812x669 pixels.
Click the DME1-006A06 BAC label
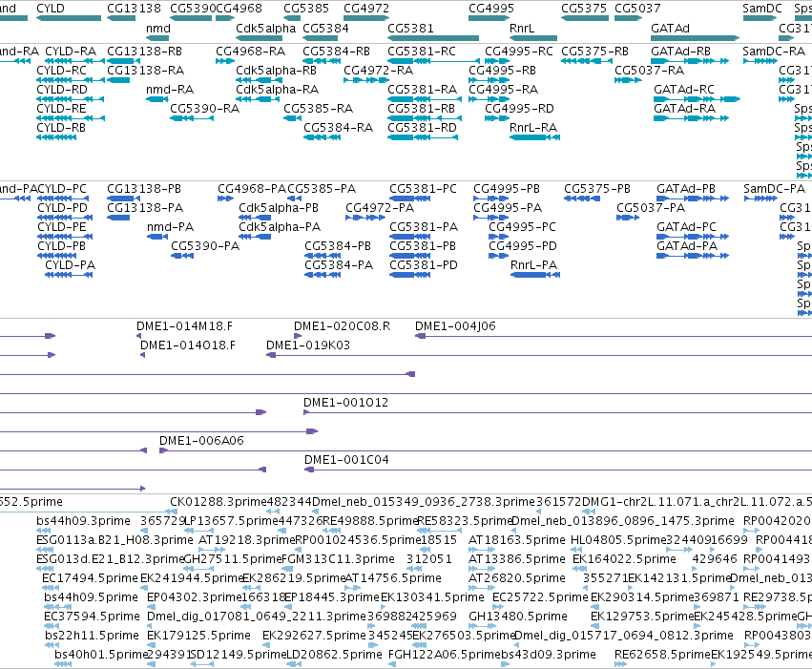[x=201, y=441]
